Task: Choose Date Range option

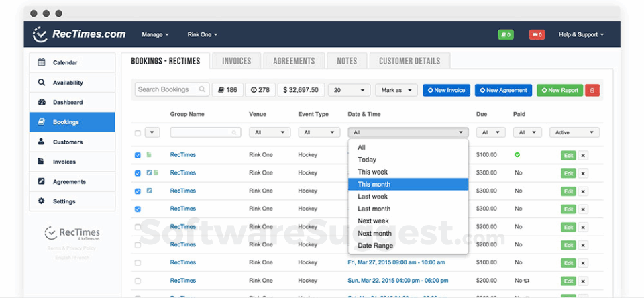Action: [x=409, y=246]
